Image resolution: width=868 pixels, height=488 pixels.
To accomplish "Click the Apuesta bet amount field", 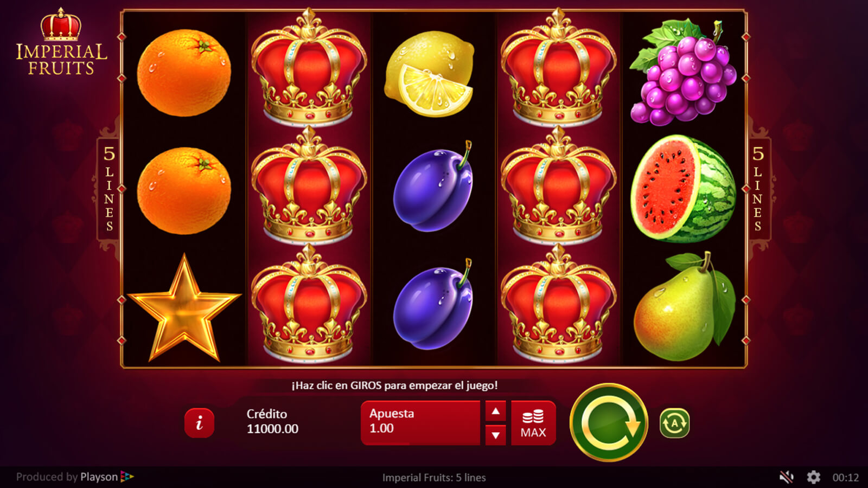I will pos(420,423).
